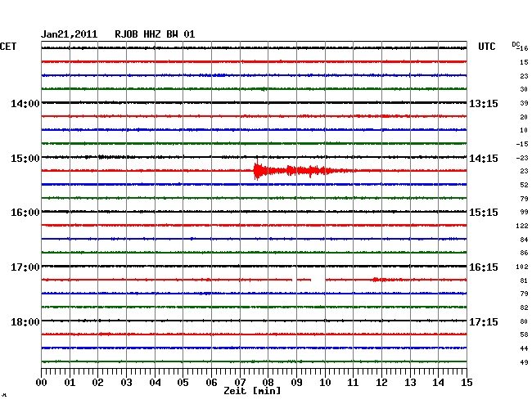Click the large red earthquake burst after 15:00

(304, 170)
